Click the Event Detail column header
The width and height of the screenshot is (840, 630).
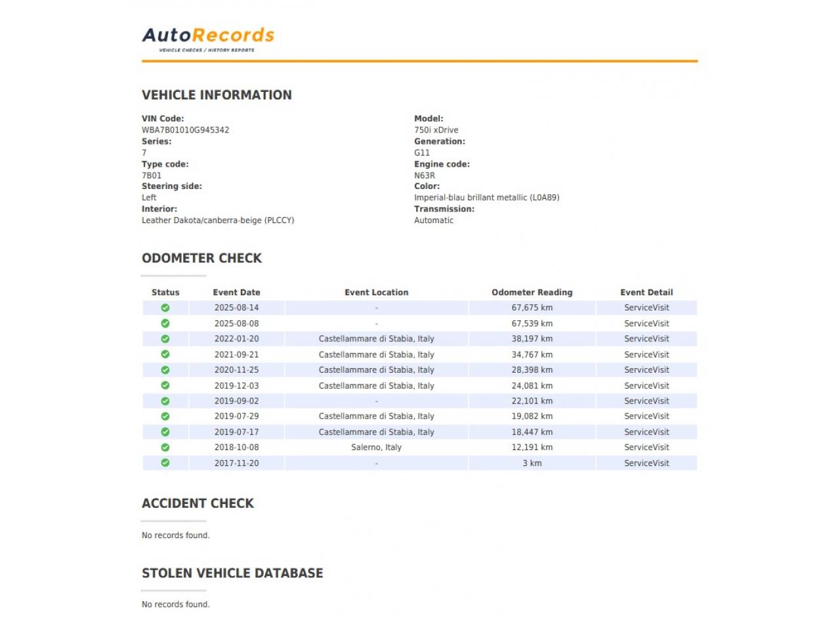tap(646, 293)
